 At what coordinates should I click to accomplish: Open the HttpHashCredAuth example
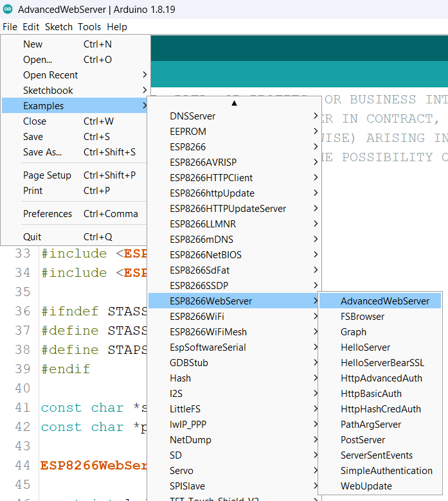click(381, 409)
